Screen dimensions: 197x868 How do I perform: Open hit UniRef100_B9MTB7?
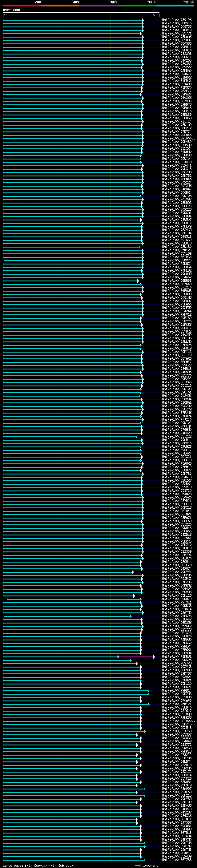[x=177, y=674]
